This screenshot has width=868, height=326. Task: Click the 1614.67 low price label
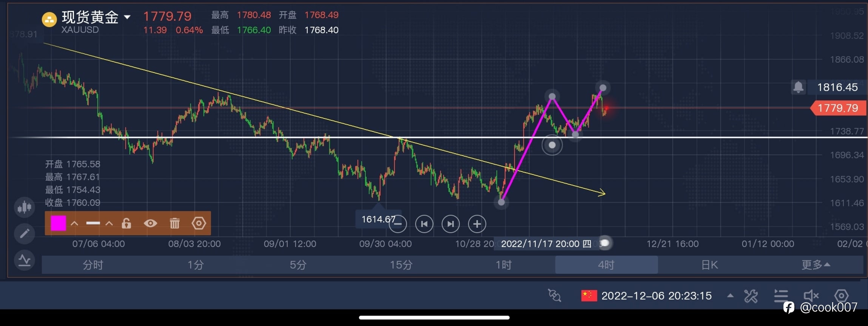(x=378, y=219)
